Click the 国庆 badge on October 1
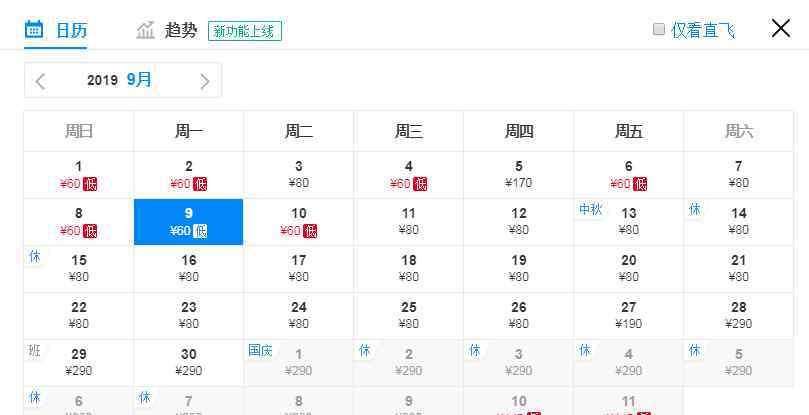 (x=260, y=350)
